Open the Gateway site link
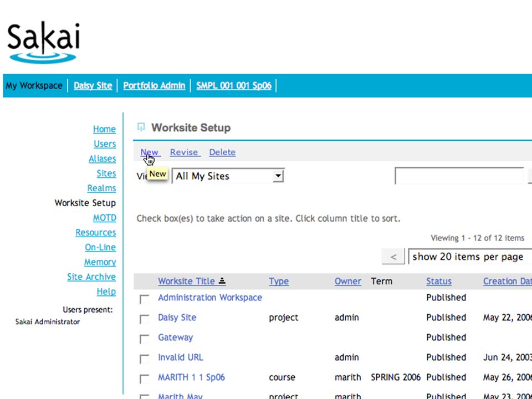 176,337
